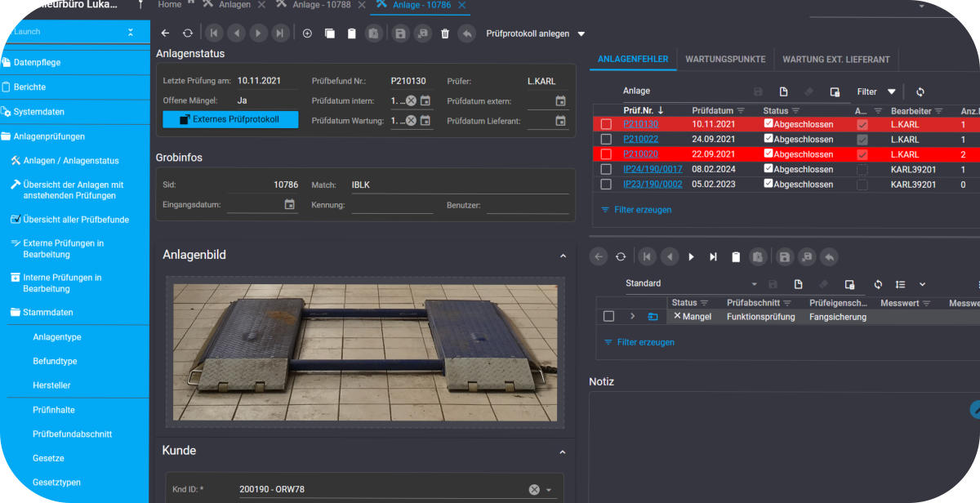Click the back arrow in main toolbar
Viewport: 980px width, 503px height.
point(165,33)
